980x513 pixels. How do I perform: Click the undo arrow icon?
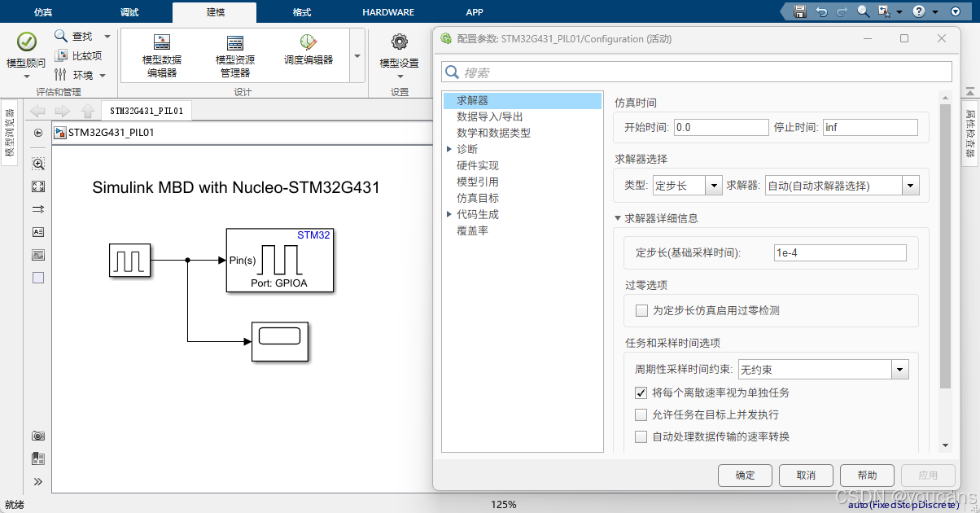pyautogui.click(x=821, y=11)
